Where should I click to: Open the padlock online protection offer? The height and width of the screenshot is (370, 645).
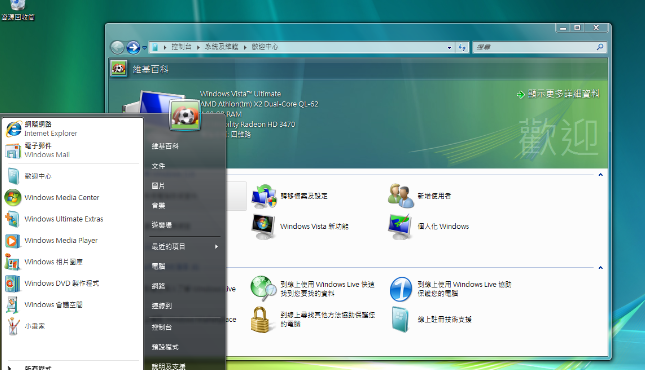tap(313, 319)
